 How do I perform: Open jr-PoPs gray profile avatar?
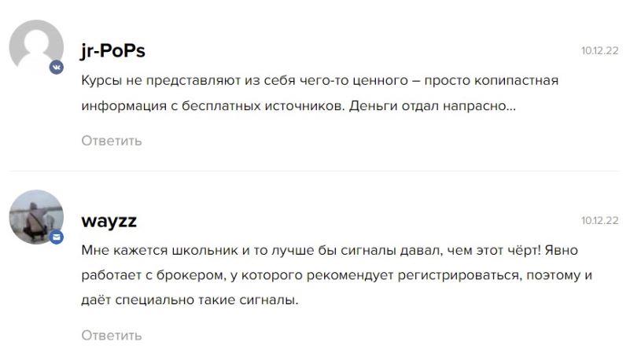coord(35,46)
